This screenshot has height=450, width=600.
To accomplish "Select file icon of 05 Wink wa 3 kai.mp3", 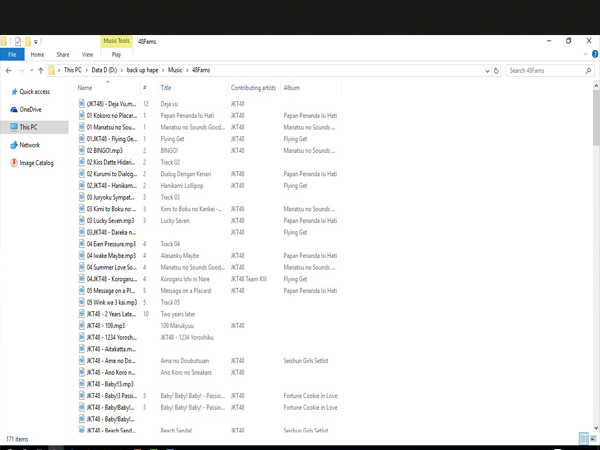I will click(x=82, y=302).
